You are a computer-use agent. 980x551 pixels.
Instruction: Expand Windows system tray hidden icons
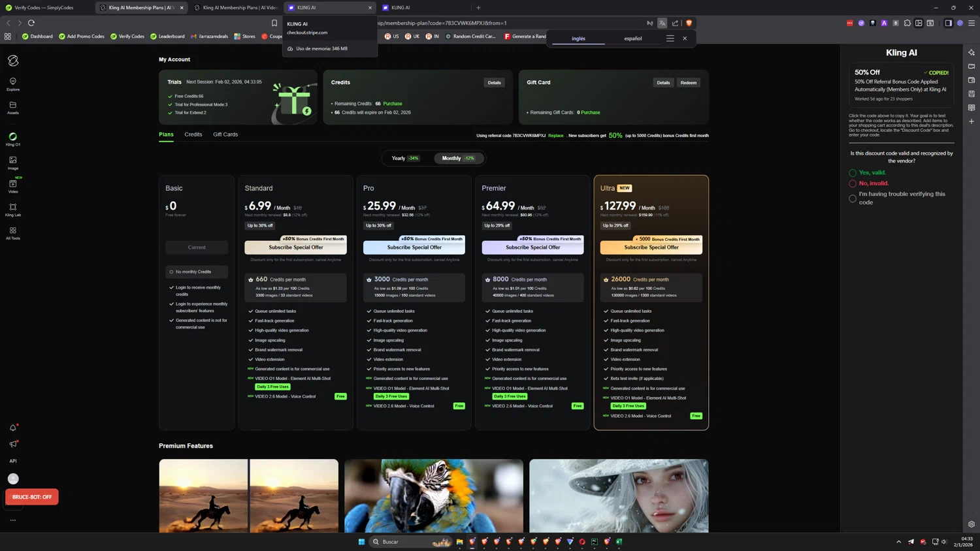(x=898, y=541)
